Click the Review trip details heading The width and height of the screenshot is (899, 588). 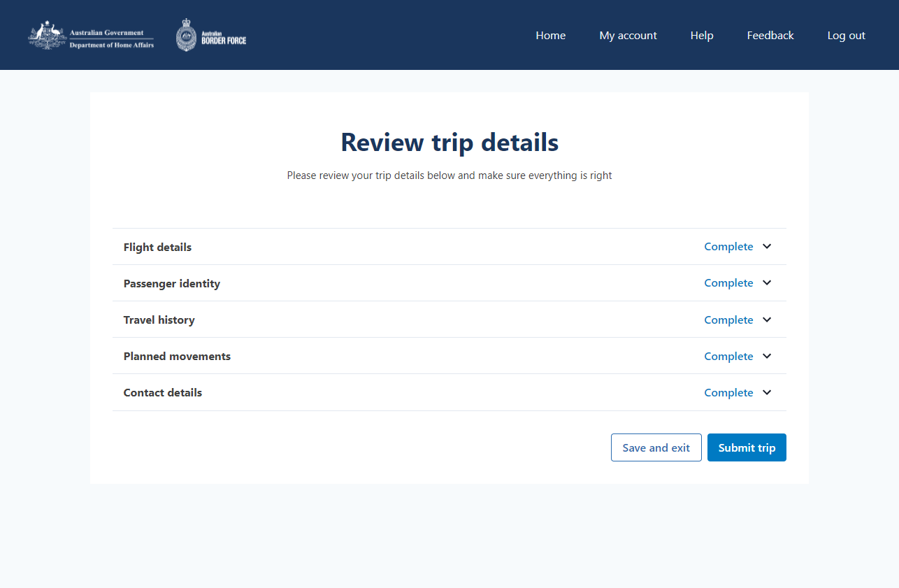[x=450, y=143]
